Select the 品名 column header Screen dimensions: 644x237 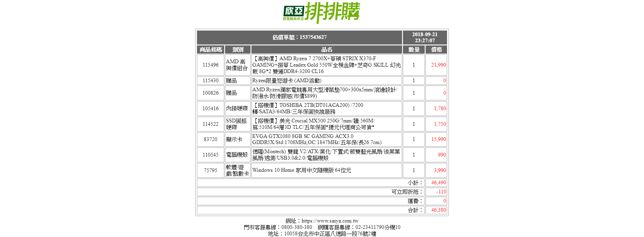326,50
